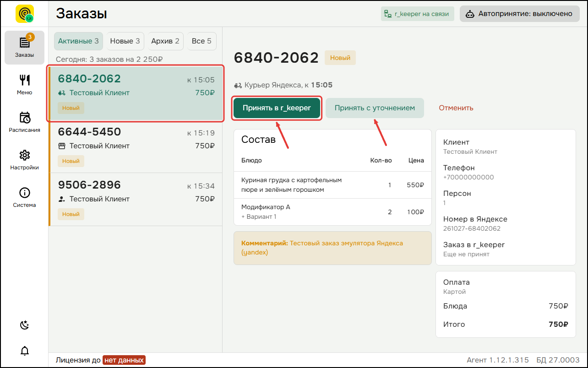The height and width of the screenshot is (368, 588).
Task: Click the Комментарий note box
Action: pos(332,248)
